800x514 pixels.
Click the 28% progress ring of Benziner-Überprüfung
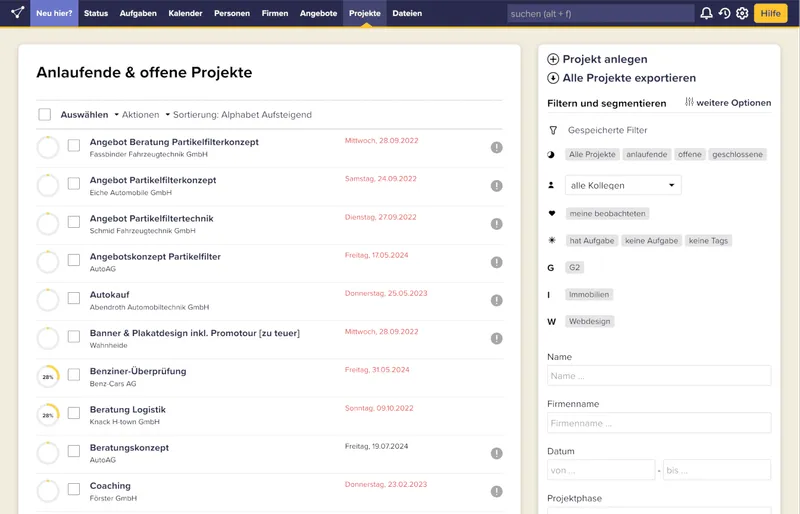(x=48, y=377)
